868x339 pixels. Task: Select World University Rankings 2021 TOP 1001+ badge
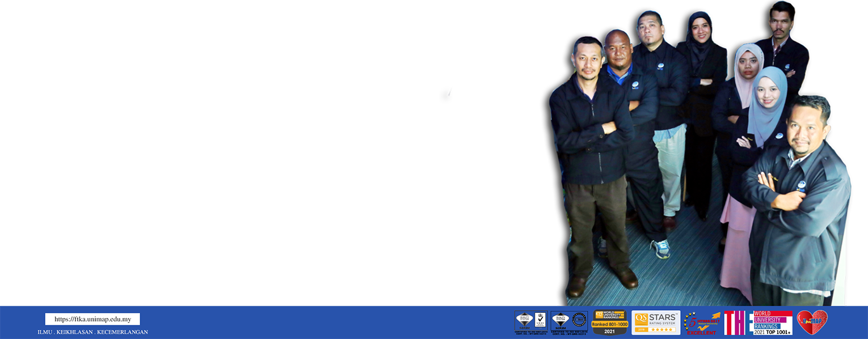pyautogui.click(x=772, y=322)
